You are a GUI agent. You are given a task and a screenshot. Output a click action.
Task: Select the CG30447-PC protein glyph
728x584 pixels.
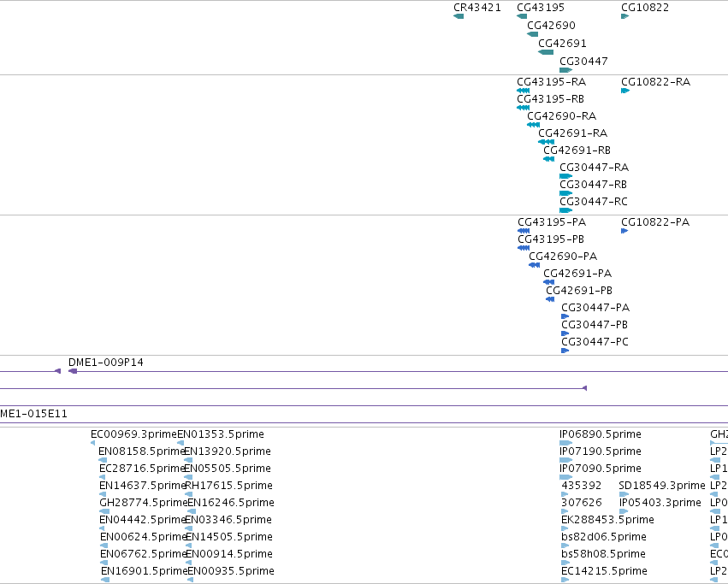565,351
